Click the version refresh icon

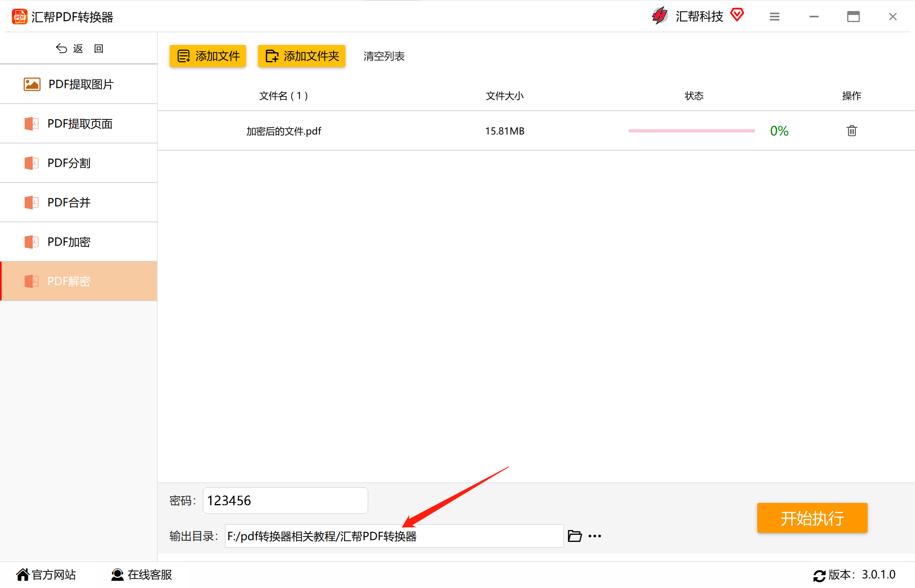click(x=819, y=576)
